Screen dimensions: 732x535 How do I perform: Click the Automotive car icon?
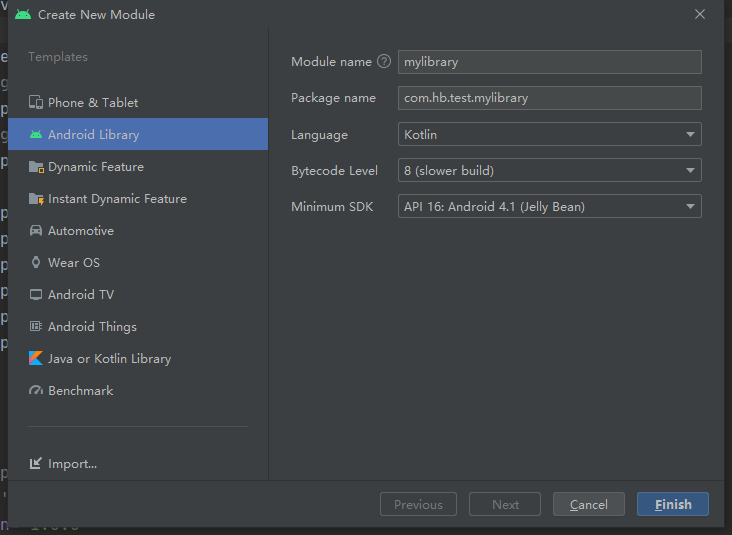point(36,231)
